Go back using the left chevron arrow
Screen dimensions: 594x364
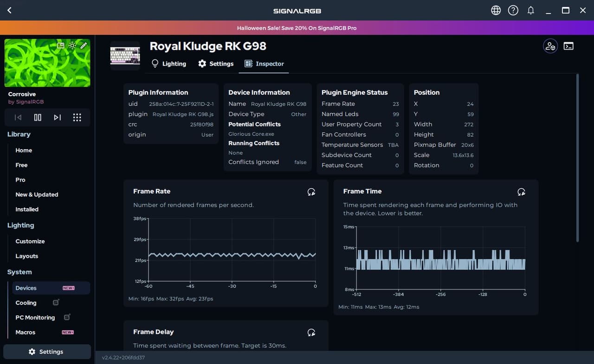(x=9, y=10)
